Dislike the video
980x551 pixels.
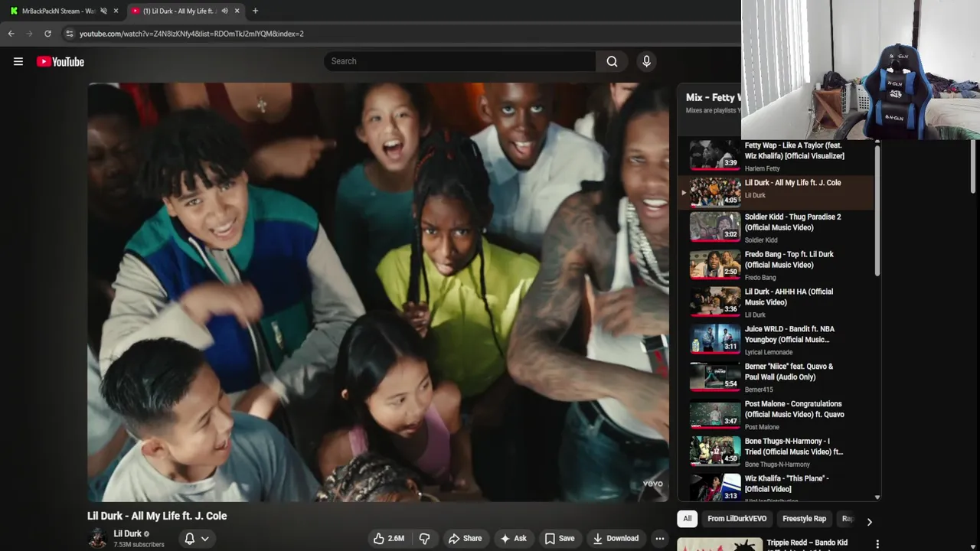pos(424,539)
